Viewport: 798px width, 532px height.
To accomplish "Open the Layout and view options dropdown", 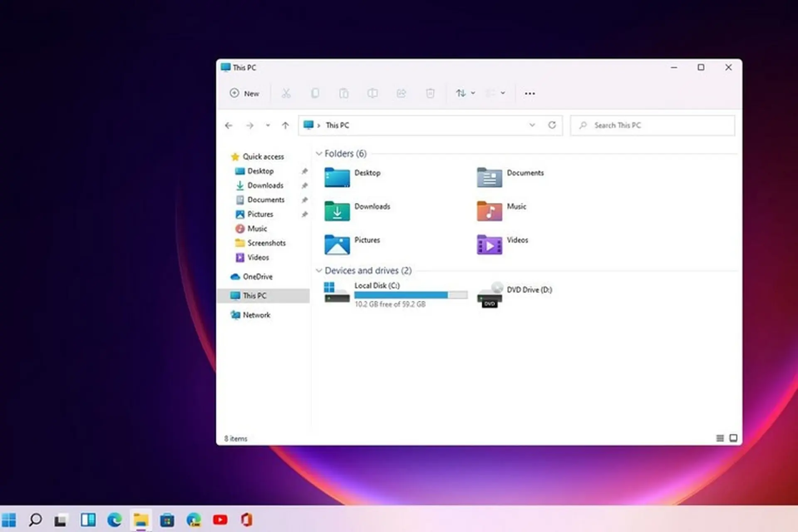I will (495, 94).
